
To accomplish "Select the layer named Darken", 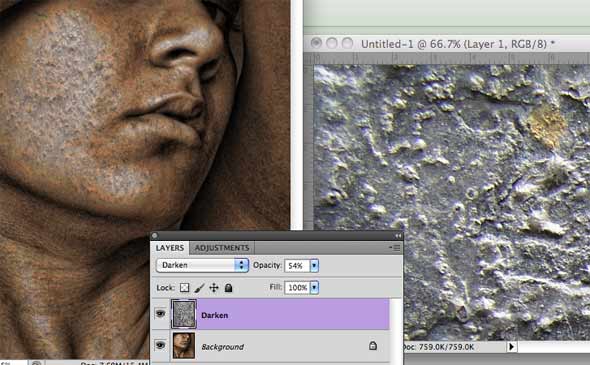I will tap(214, 315).
